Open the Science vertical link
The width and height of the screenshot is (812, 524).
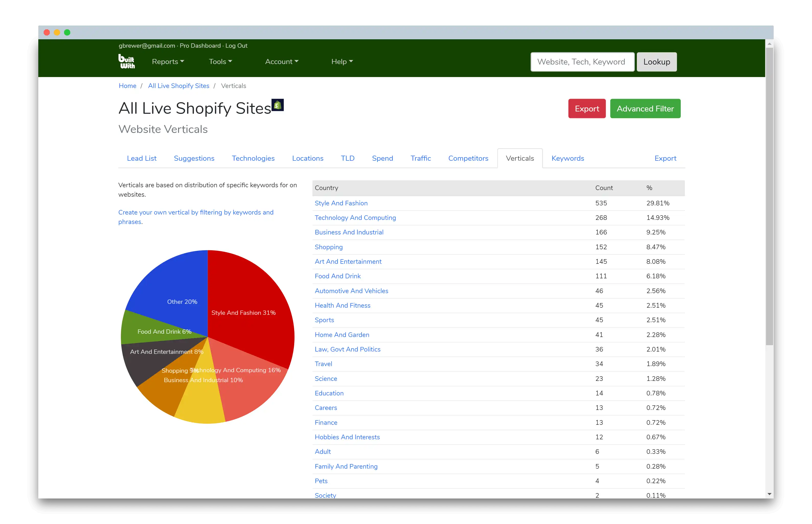pos(326,379)
